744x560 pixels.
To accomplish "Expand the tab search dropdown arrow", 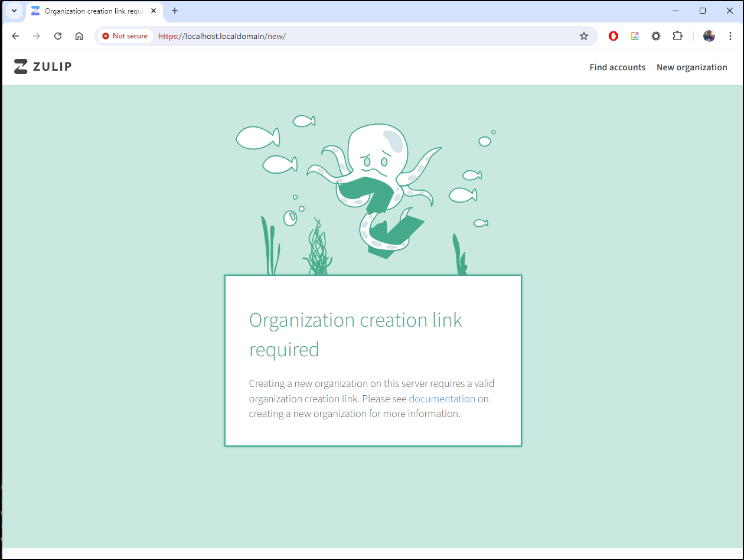I will pos(14,11).
